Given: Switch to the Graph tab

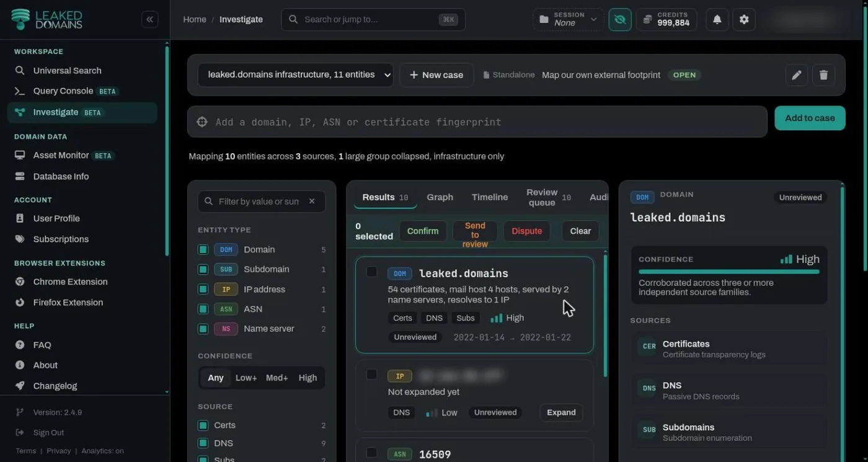Looking at the screenshot, I should click(x=440, y=197).
